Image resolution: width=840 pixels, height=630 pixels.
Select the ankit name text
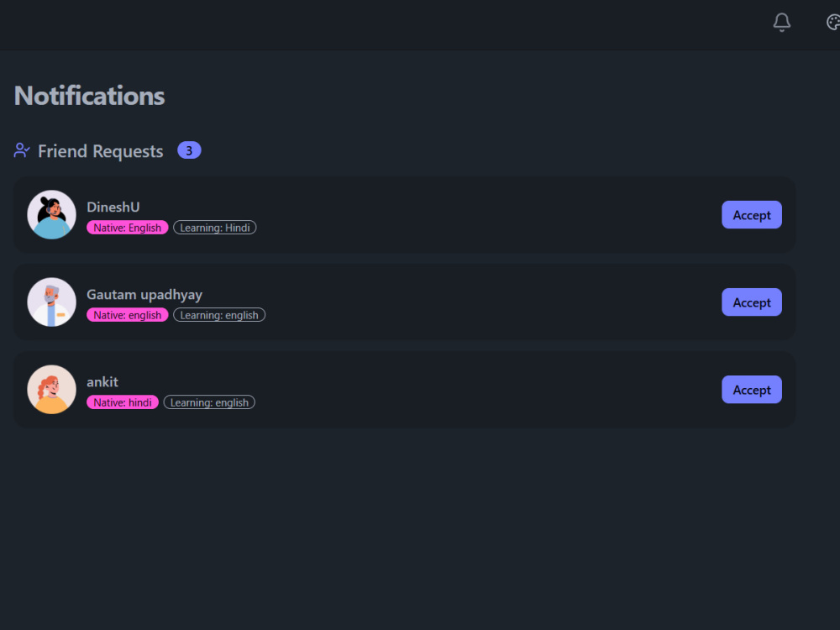(x=102, y=382)
